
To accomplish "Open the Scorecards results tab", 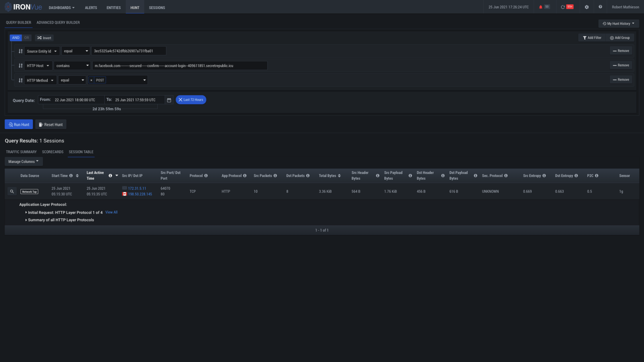I will point(53,152).
